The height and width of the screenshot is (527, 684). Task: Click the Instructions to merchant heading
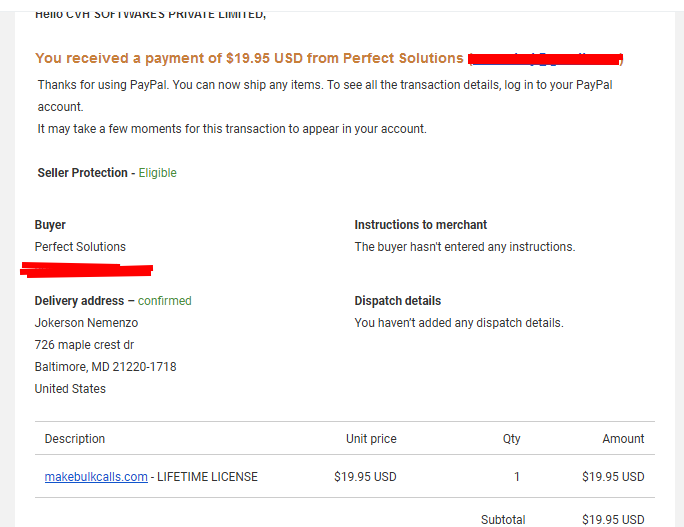421,225
